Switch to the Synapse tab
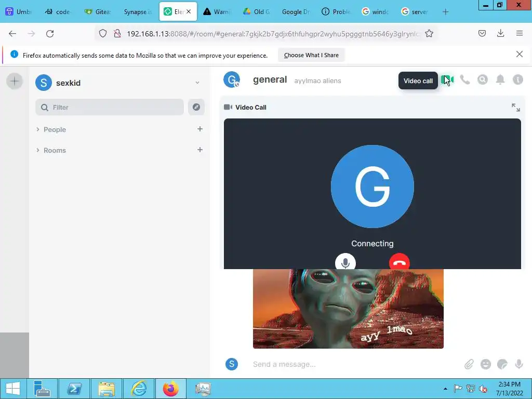Screen dimensions: 532x399 137,12
